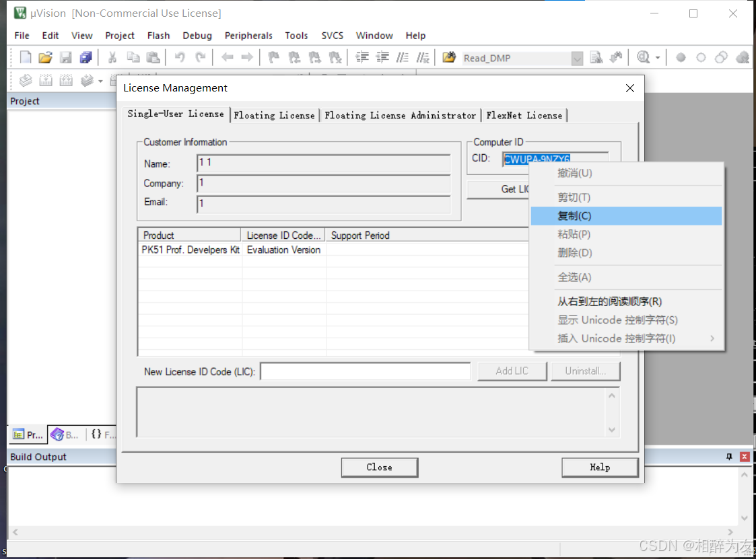Click the Undo arrow icon

click(x=180, y=58)
